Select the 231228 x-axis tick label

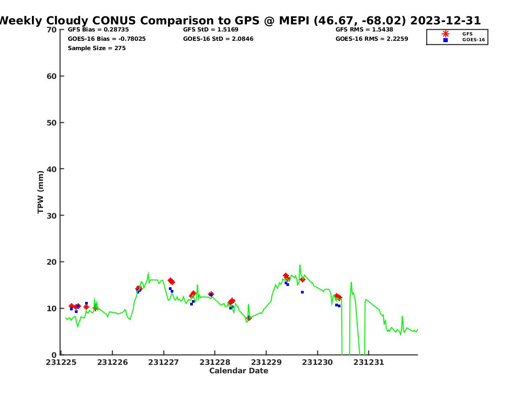coord(215,363)
